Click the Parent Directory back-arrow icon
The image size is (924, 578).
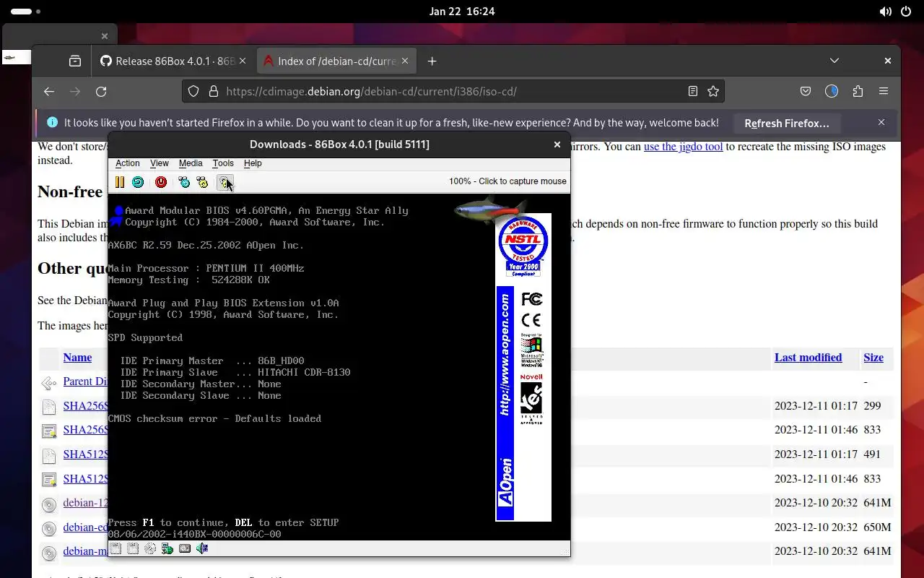[x=48, y=382]
